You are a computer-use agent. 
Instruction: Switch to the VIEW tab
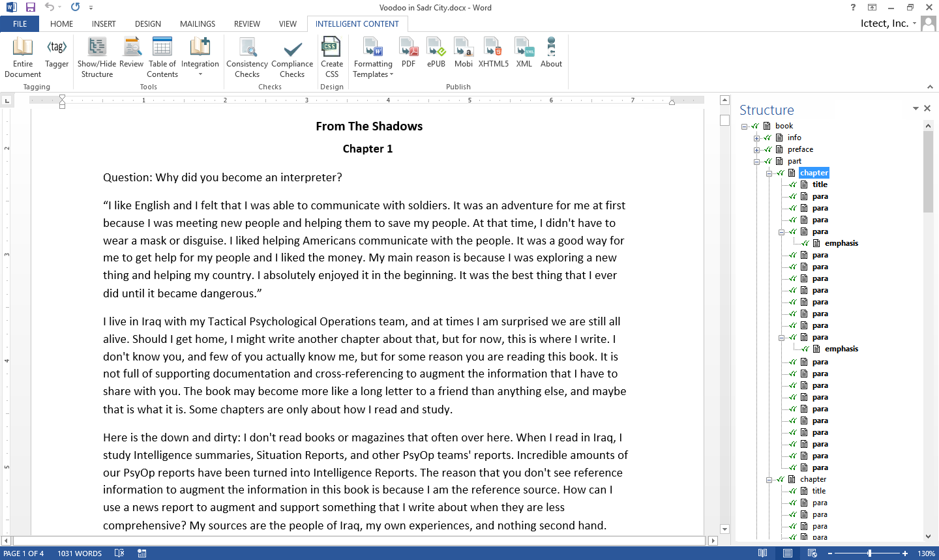pyautogui.click(x=288, y=24)
